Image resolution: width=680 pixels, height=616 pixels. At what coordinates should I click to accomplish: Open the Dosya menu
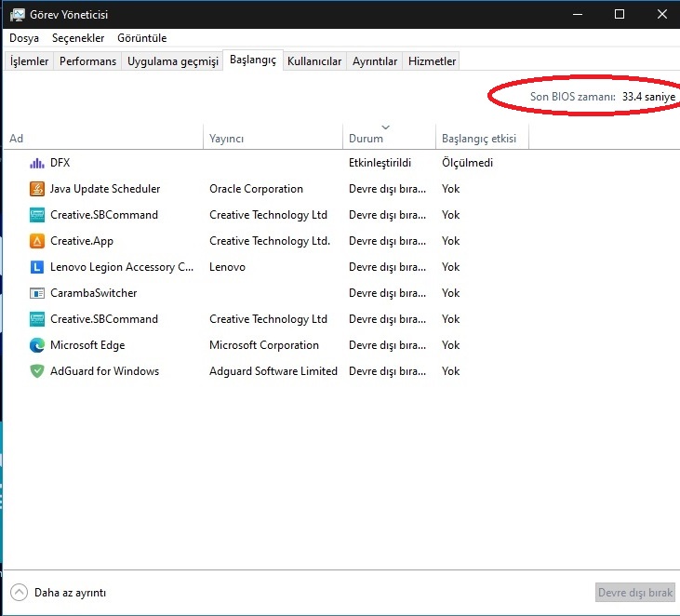(x=24, y=38)
